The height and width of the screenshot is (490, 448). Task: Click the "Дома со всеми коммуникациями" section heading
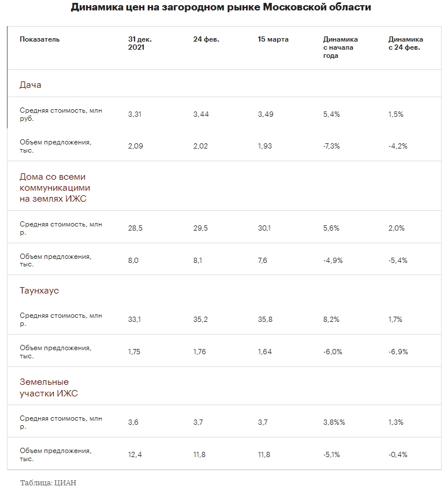click(55, 188)
